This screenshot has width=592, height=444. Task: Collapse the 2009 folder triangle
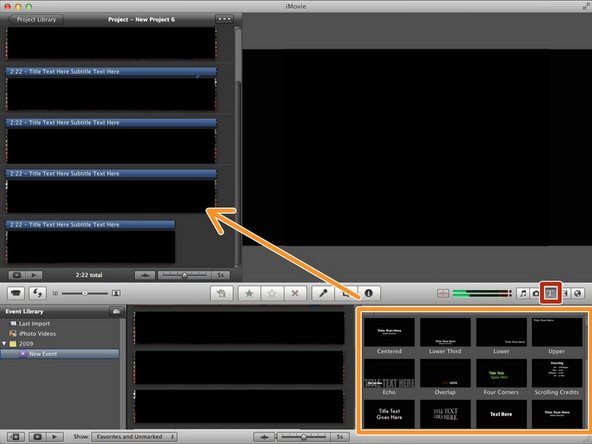4,344
